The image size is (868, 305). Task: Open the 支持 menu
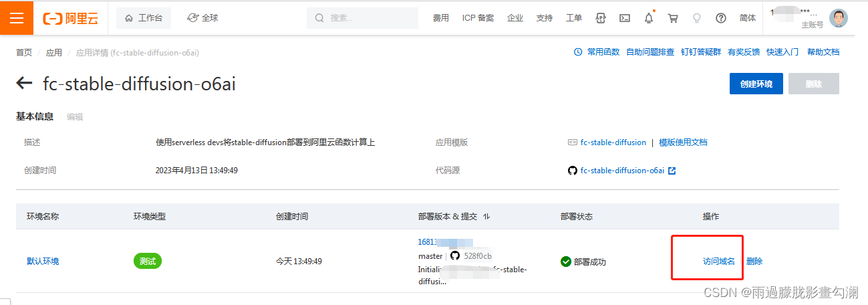(x=545, y=18)
